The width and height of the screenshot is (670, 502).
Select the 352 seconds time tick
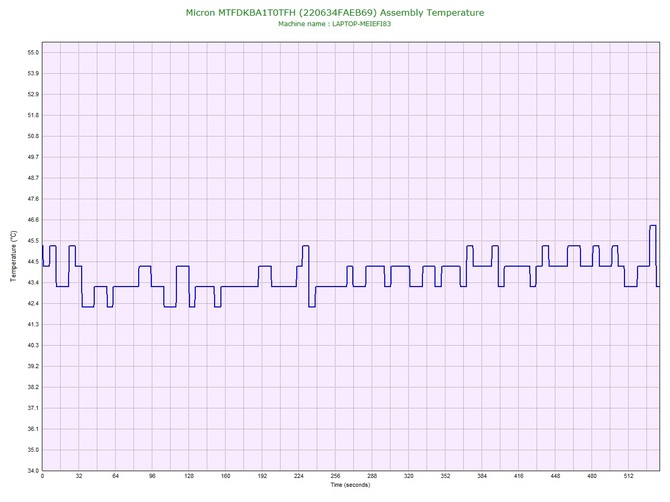(x=445, y=476)
